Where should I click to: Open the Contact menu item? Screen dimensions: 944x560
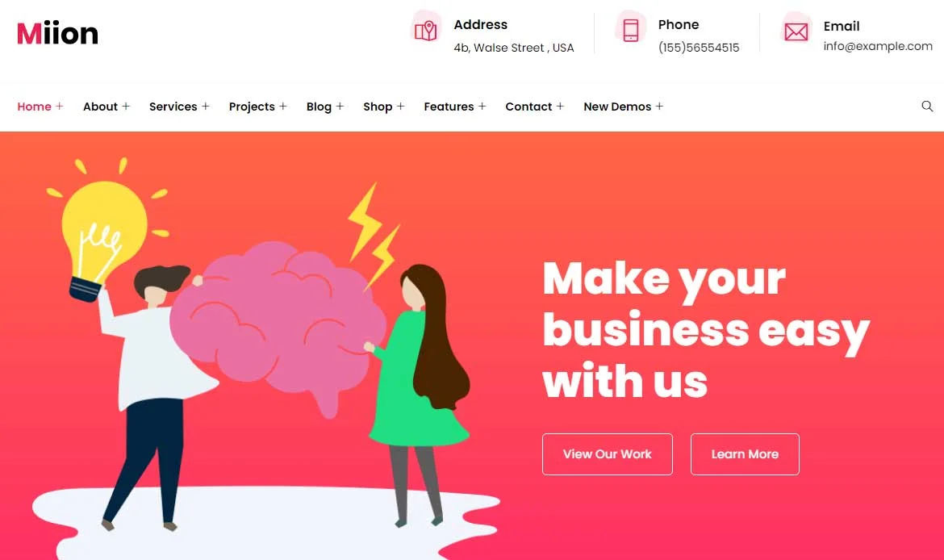click(x=528, y=107)
